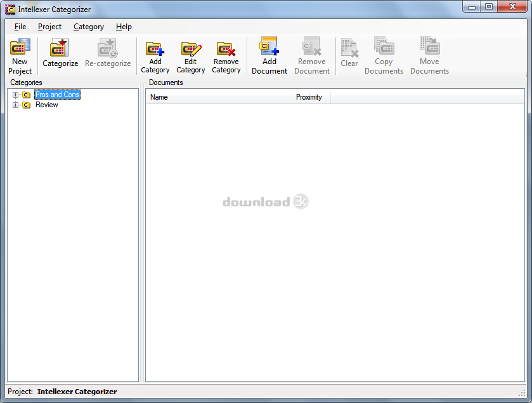Open the Category menu
The image size is (532, 403).
coord(89,27)
